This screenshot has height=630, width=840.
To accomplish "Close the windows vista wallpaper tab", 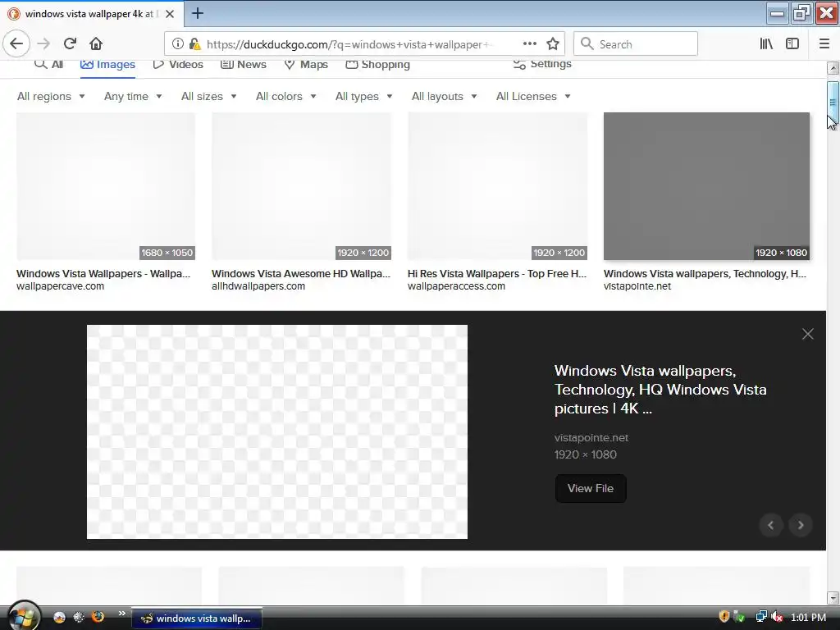I will 170,14.
